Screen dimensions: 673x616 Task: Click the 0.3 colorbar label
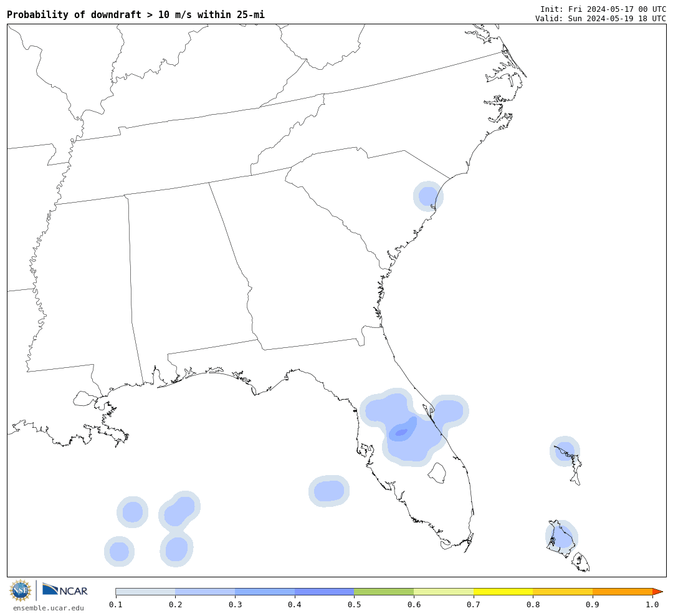pyautogui.click(x=235, y=605)
